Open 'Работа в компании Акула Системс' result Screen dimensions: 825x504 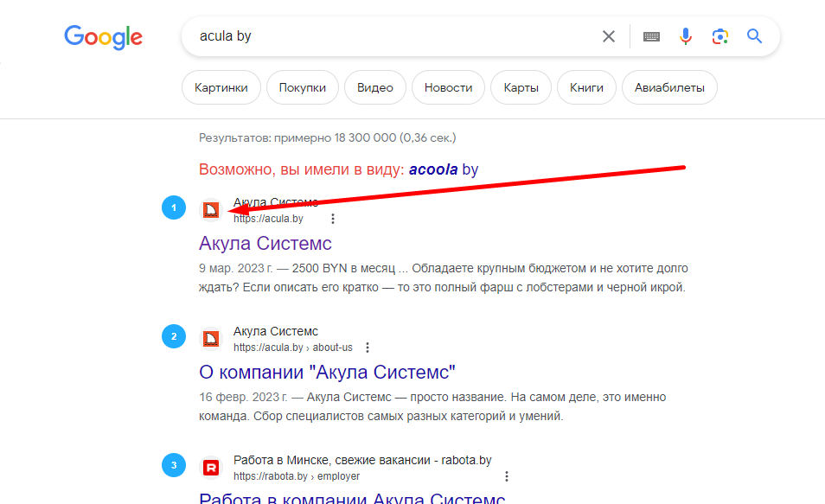[x=352, y=498]
